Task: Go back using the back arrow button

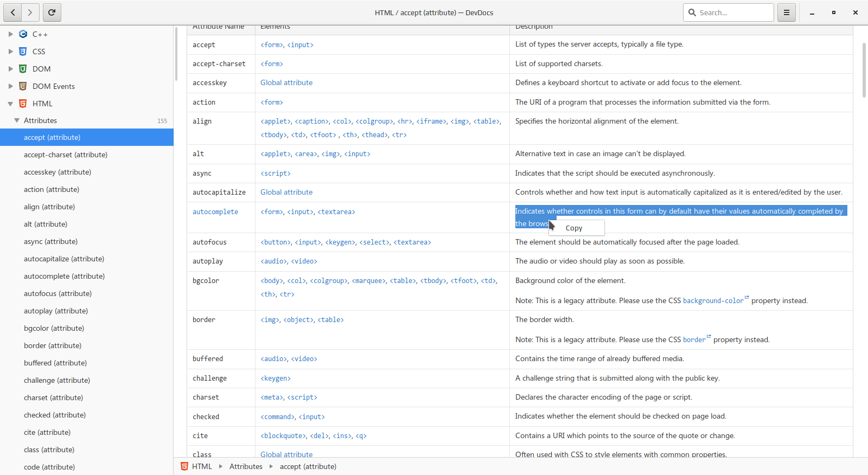Action: tap(13, 12)
